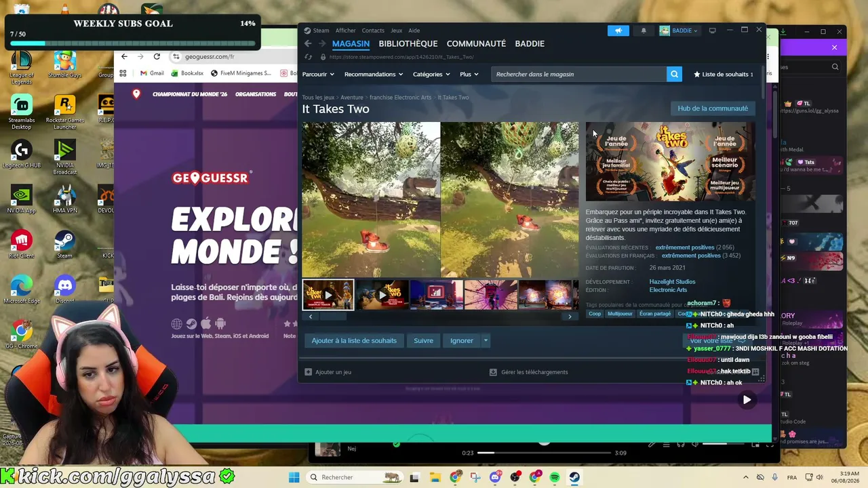This screenshot has height=488, width=868.
Task: Select the Écran partagé tag
Action: point(654,314)
